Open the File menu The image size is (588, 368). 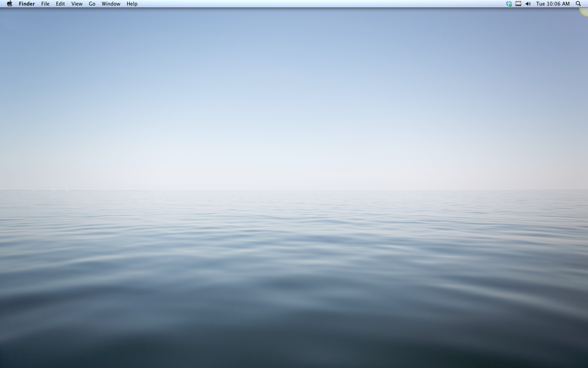[x=45, y=4]
